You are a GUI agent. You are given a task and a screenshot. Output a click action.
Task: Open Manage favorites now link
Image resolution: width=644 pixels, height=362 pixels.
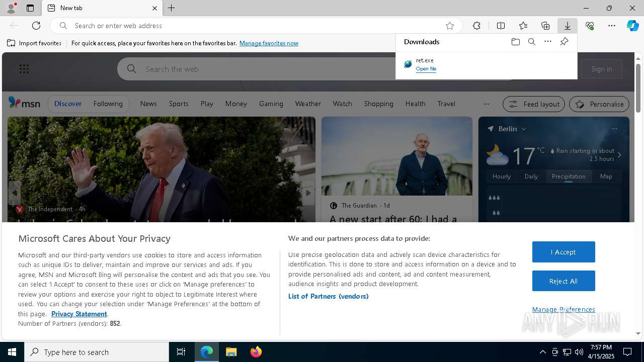[269, 43]
